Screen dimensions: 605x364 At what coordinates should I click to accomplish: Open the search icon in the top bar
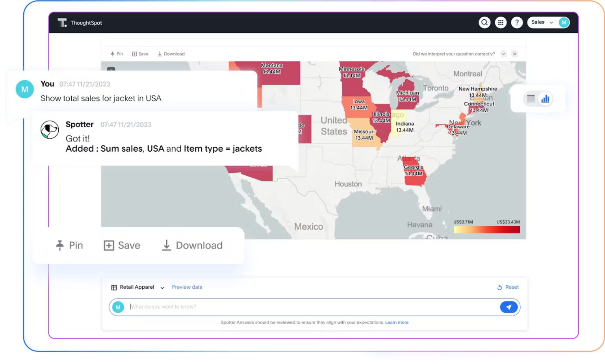pyautogui.click(x=484, y=22)
